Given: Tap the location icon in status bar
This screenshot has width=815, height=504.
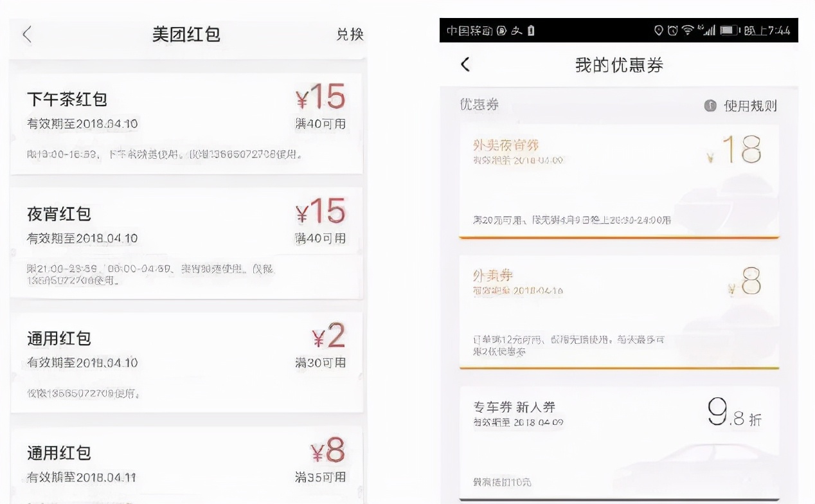Looking at the screenshot, I should (658, 30).
